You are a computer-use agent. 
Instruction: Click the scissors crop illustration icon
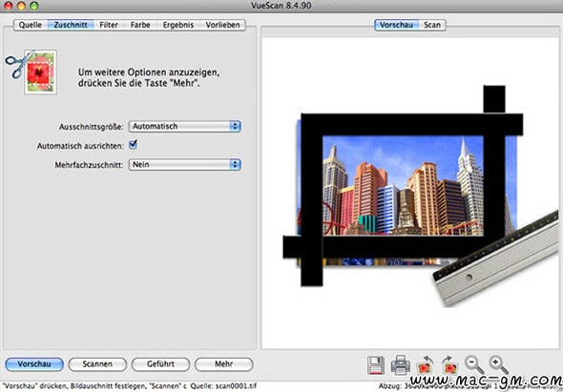tap(31, 72)
